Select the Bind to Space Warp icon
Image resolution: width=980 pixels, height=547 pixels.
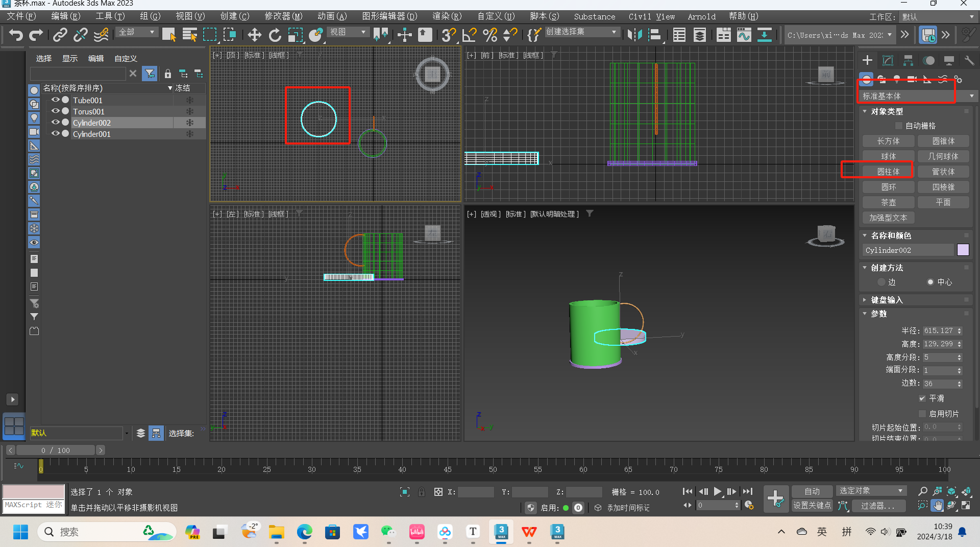pyautogui.click(x=101, y=35)
